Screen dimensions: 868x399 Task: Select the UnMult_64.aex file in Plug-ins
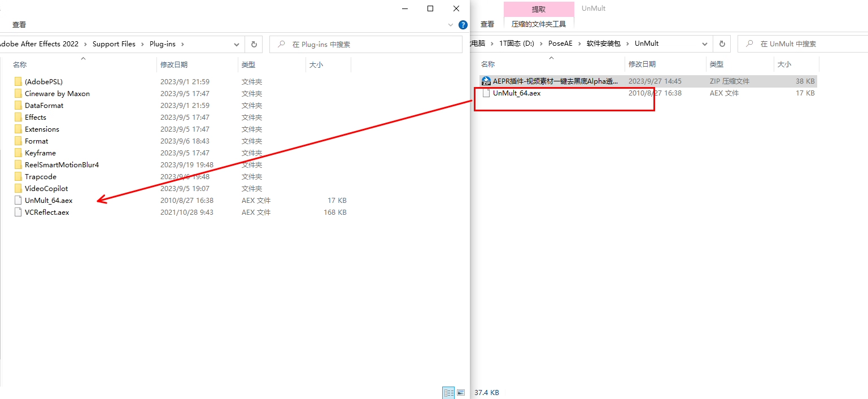click(x=49, y=200)
